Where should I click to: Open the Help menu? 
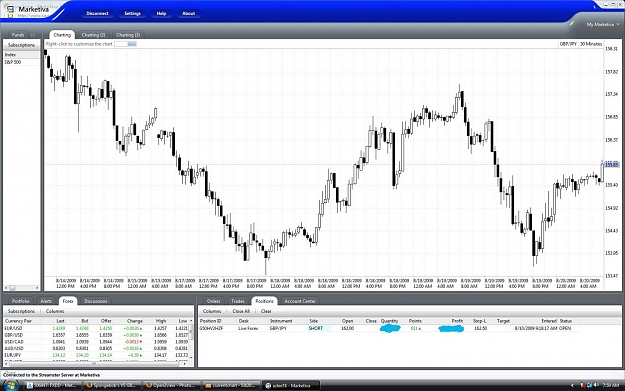161,14
